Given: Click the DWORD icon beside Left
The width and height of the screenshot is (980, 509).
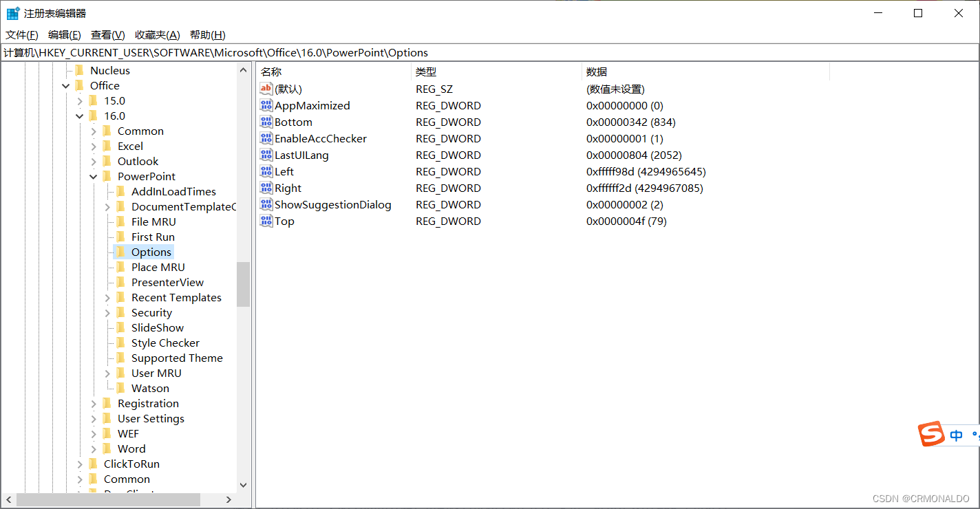Looking at the screenshot, I should click(266, 171).
